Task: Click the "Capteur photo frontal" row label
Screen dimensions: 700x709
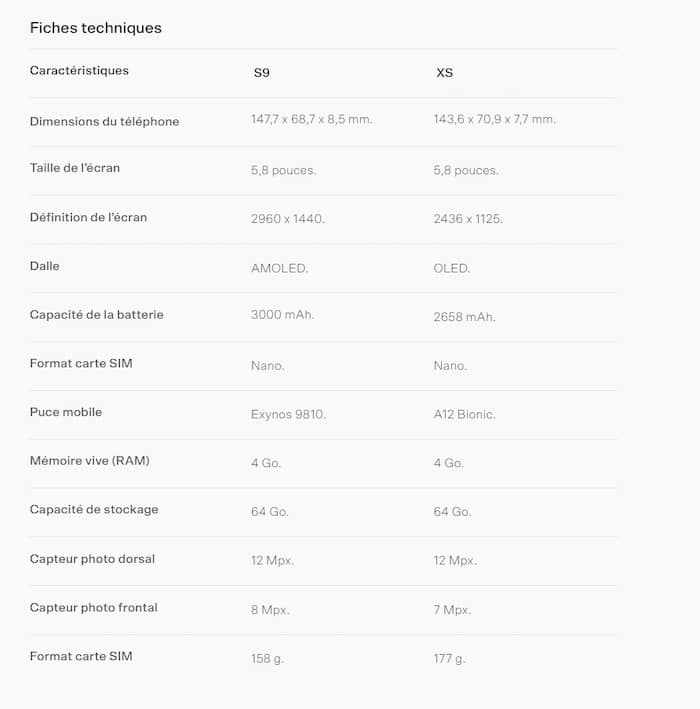Action: [93, 608]
